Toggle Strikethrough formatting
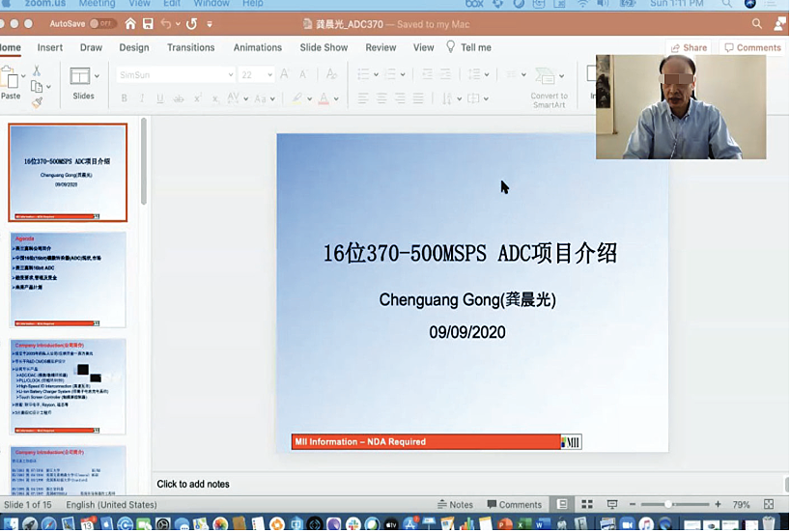Image resolution: width=790 pixels, height=532 pixels. (179, 98)
